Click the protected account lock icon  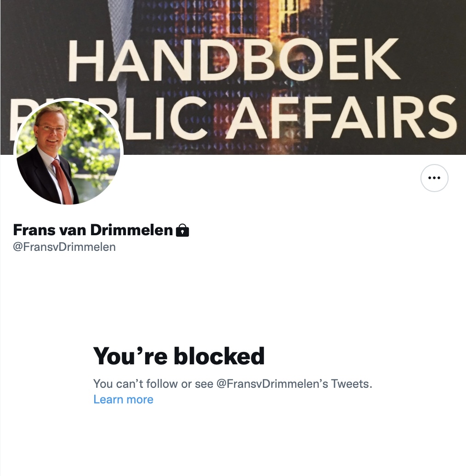coord(182,230)
